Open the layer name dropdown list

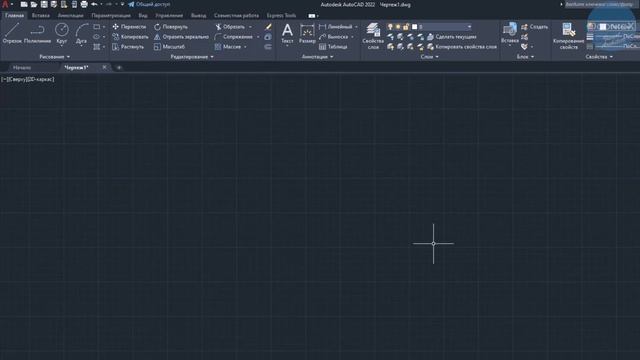click(x=469, y=27)
